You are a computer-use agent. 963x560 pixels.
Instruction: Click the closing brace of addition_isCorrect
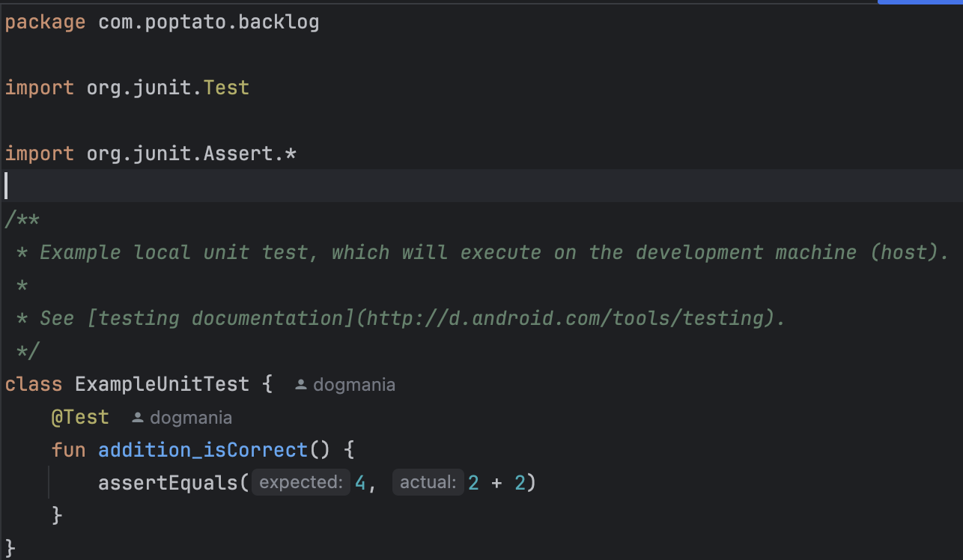[58, 515]
